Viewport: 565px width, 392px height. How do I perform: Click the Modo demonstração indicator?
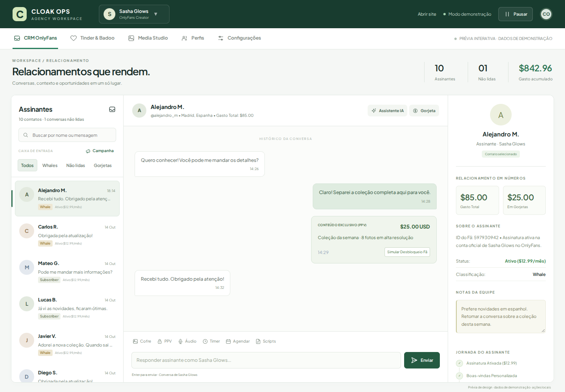click(467, 14)
